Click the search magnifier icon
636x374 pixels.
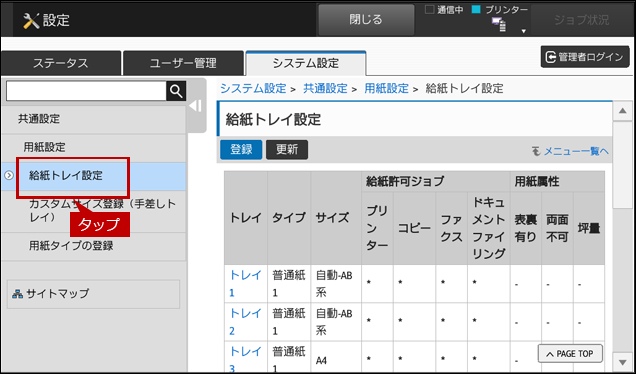tap(176, 91)
